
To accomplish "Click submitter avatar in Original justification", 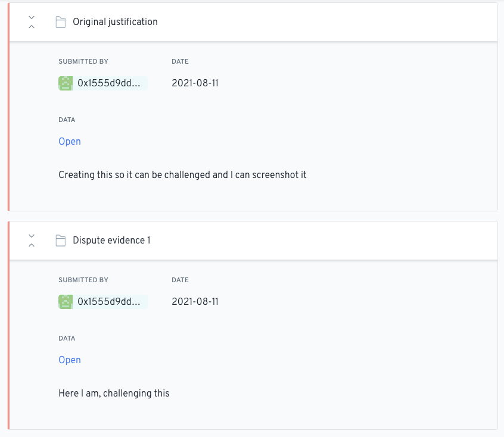I will point(66,83).
